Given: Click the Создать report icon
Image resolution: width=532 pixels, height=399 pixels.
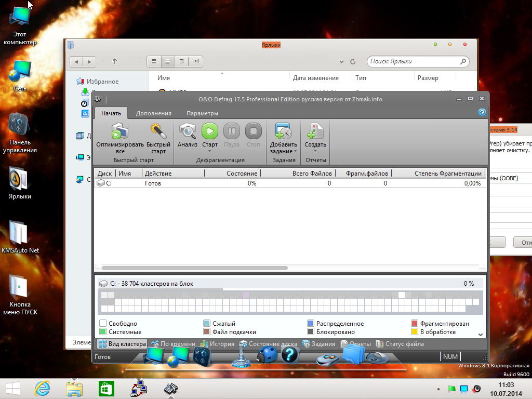Looking at the screenshot, I should pos(315,131).
